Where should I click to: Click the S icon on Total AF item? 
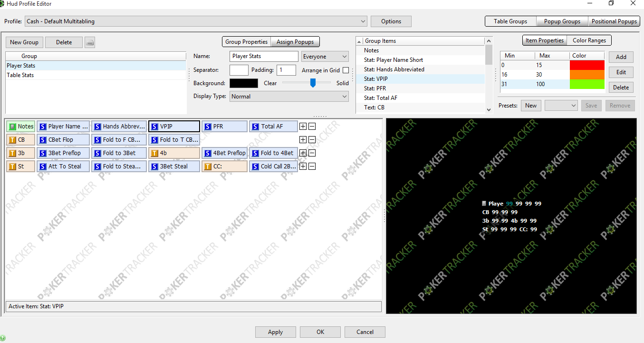point(255,127)
